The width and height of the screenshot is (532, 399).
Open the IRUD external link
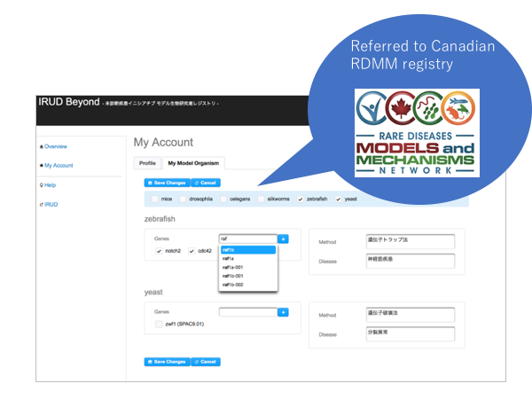(x=51, y=204)
